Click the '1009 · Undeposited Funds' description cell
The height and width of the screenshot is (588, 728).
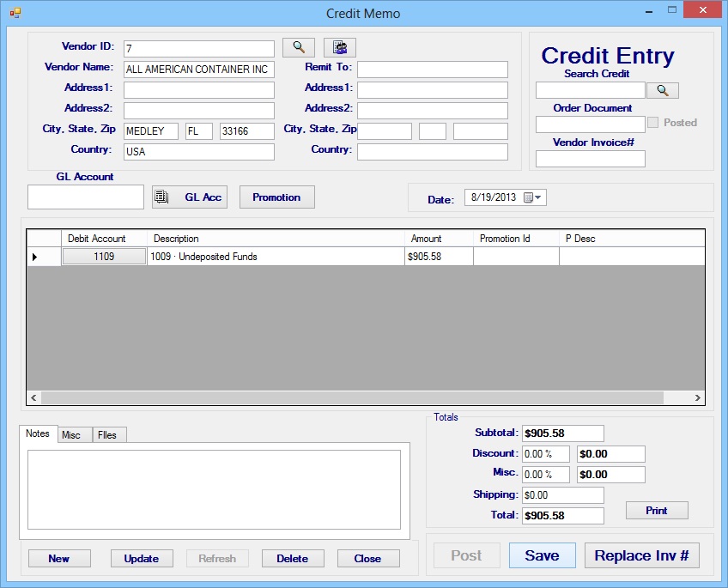[x=276, y=257]
